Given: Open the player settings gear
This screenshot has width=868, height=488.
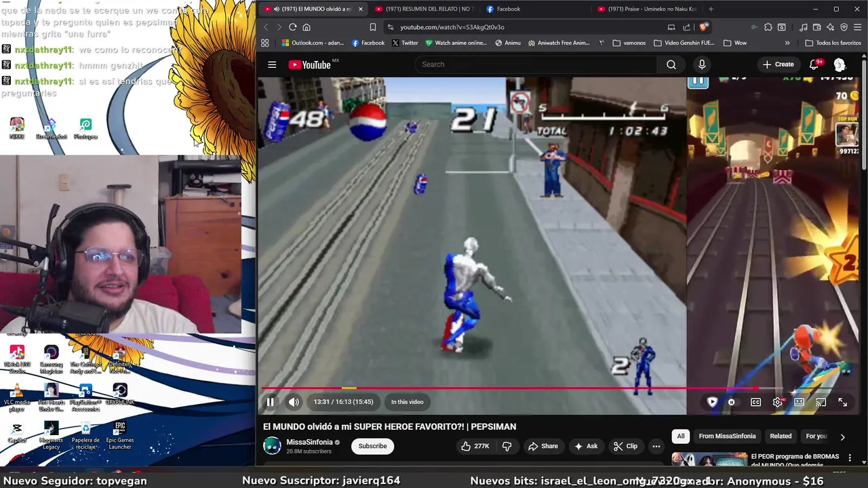Looking at the screenshot, I should (x=777, y=402).
